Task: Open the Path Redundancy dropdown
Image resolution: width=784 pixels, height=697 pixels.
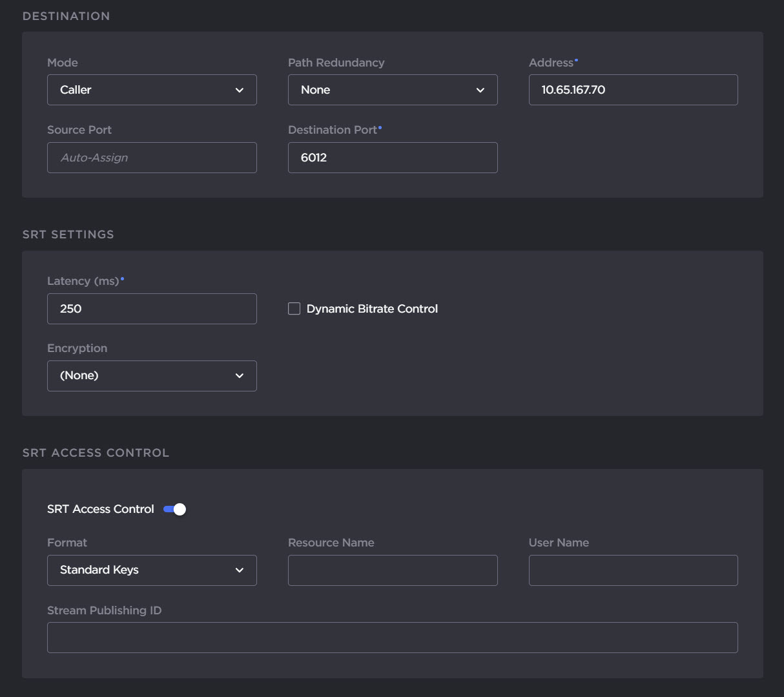Action: coord(392,90)
